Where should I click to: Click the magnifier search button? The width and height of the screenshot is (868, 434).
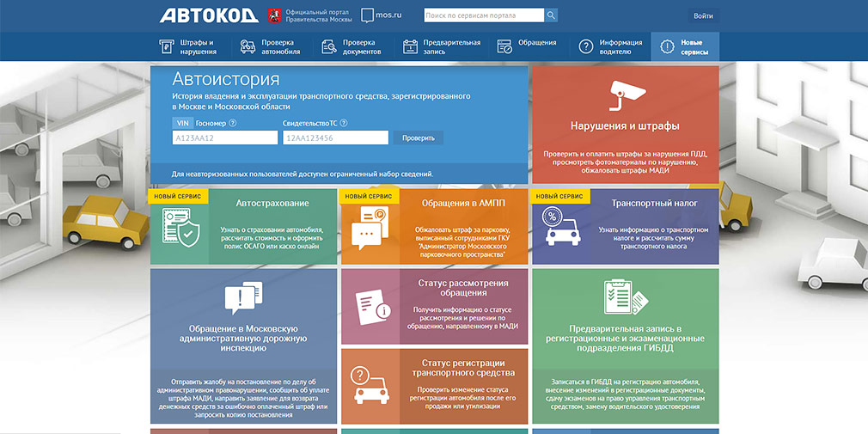pyautogui.click(x=551, y=15)
